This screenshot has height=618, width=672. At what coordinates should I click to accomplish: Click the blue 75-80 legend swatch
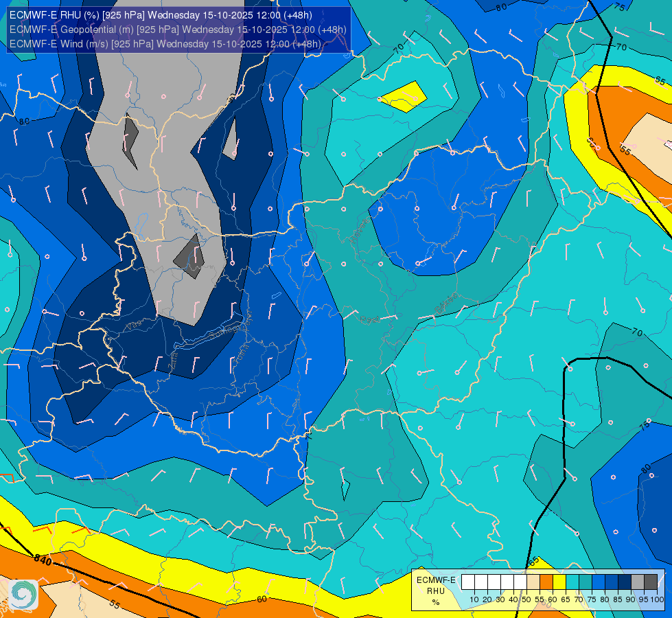tap(599, 582)
